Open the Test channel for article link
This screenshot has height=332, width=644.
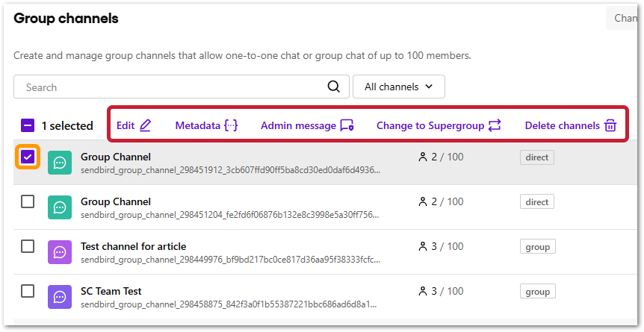click(x=133, y=246)
